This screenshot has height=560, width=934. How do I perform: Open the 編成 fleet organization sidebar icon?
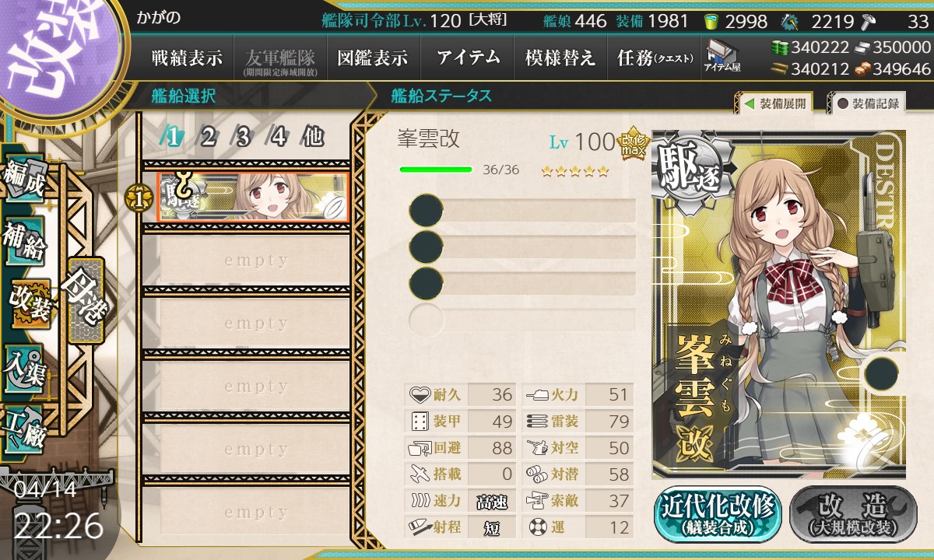pos(25,180)
